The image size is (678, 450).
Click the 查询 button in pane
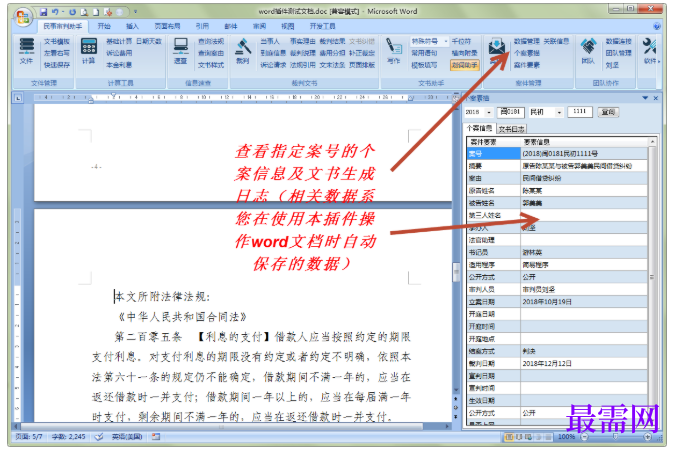[608, 112]
